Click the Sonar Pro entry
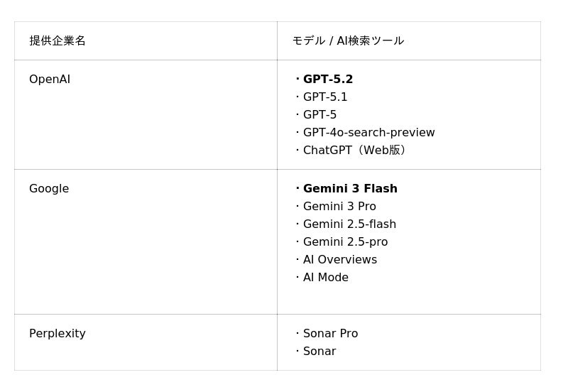 (330, 334)
